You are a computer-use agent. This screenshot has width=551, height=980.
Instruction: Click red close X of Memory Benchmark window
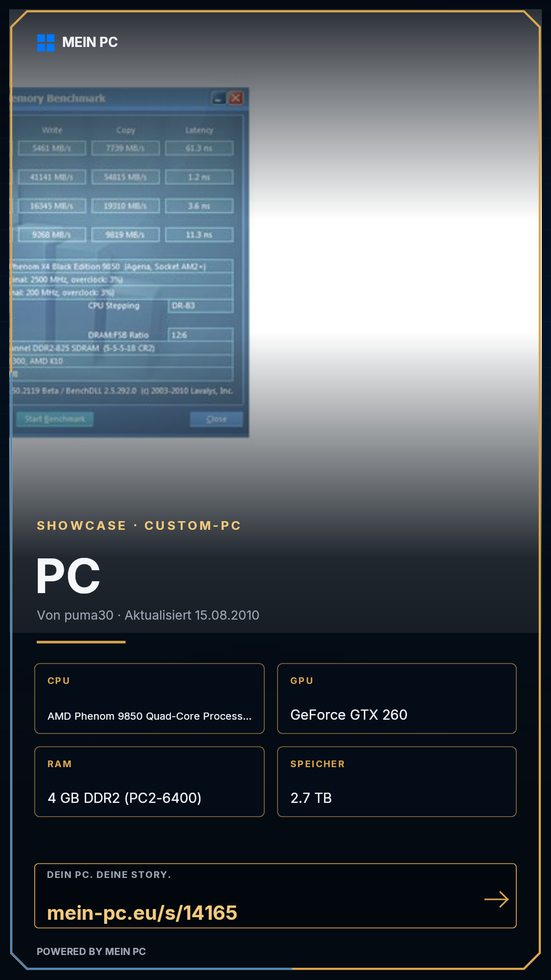pyautogui.click(x=236, y=98)
